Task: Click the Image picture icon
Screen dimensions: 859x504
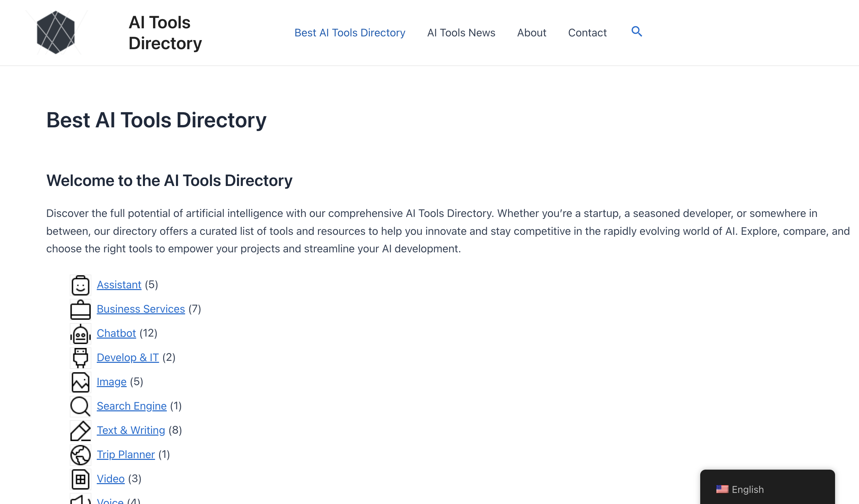Action: pos(81,382)
